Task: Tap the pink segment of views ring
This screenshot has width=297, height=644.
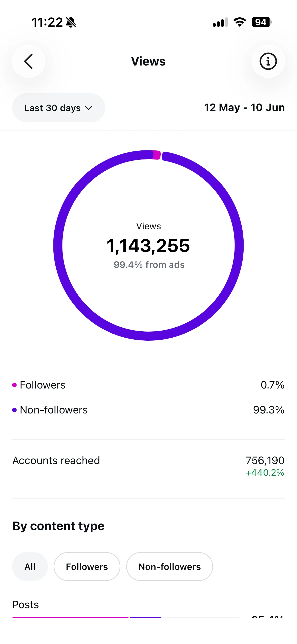Action: [156, 155]
